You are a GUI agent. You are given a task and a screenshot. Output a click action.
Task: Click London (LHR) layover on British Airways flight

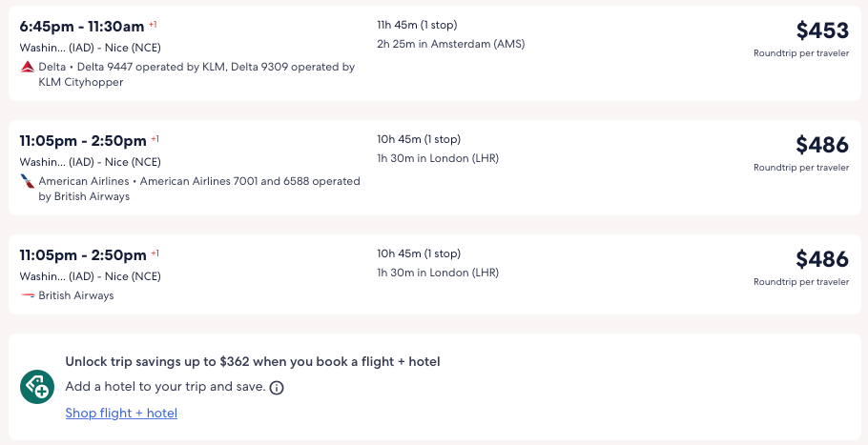(x=438, y=273)
